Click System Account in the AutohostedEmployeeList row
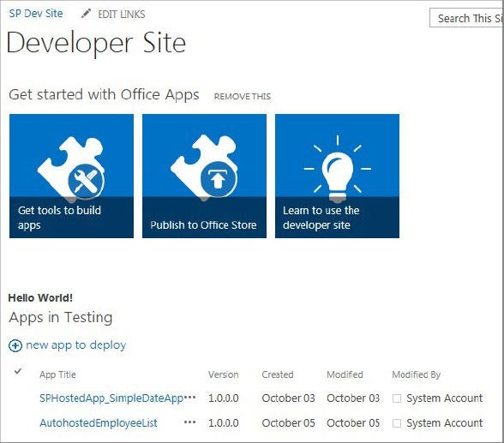The image size is (504, 443). pos(445,423)
